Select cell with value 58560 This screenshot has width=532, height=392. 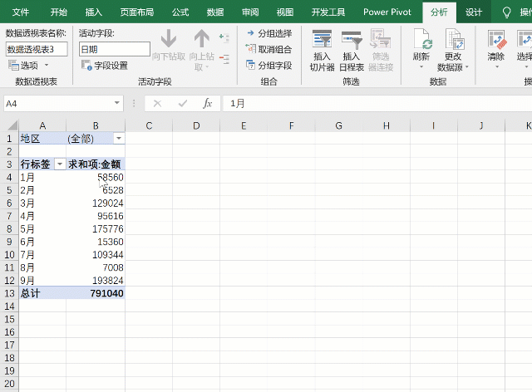coord(96,178)
